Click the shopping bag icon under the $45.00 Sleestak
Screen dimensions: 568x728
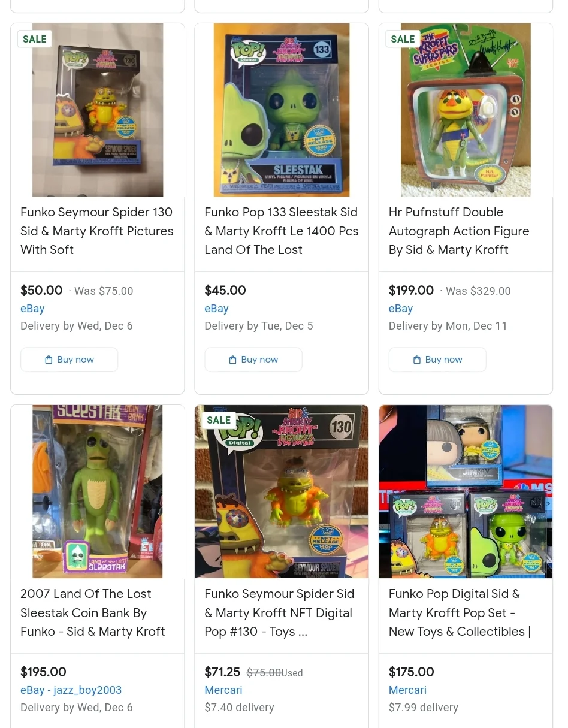[233, 360]
